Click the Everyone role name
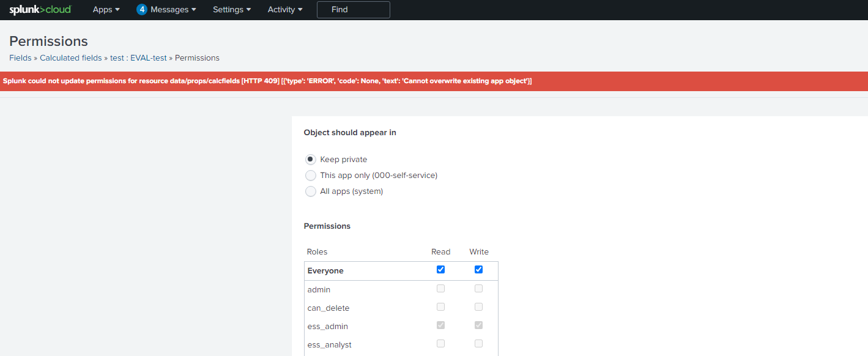The height and width of the screenshot is (356, 868). (x=325, y=271)
